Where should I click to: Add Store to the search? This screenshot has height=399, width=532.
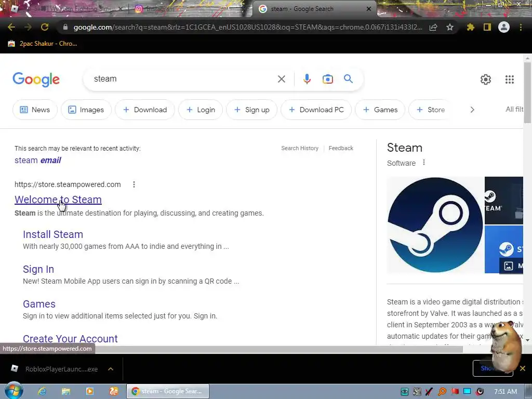tap(431, 110)
